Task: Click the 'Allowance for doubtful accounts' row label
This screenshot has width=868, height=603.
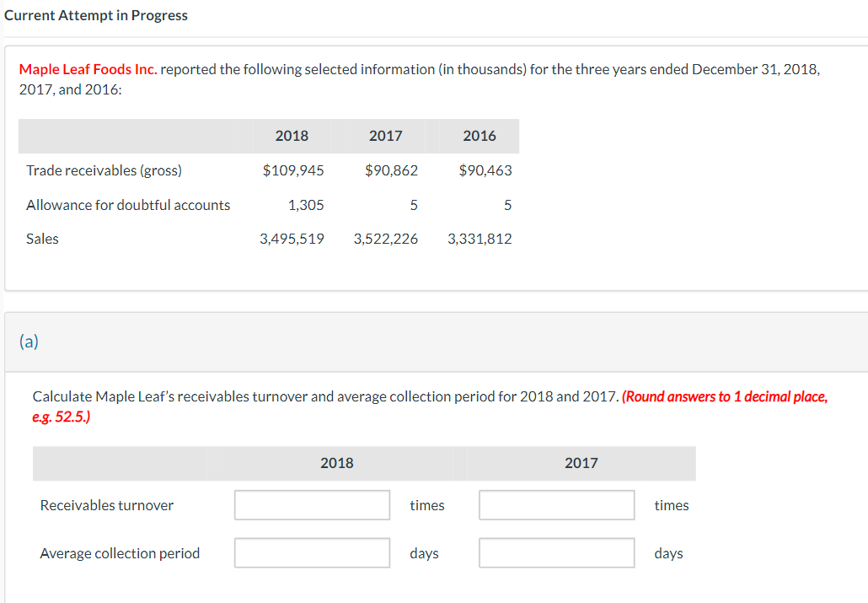Action: pos(128,205)
